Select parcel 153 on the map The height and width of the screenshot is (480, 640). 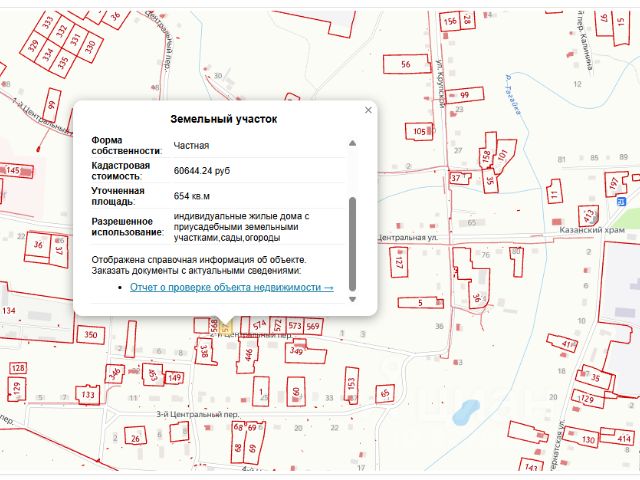(x=351, y=385)
